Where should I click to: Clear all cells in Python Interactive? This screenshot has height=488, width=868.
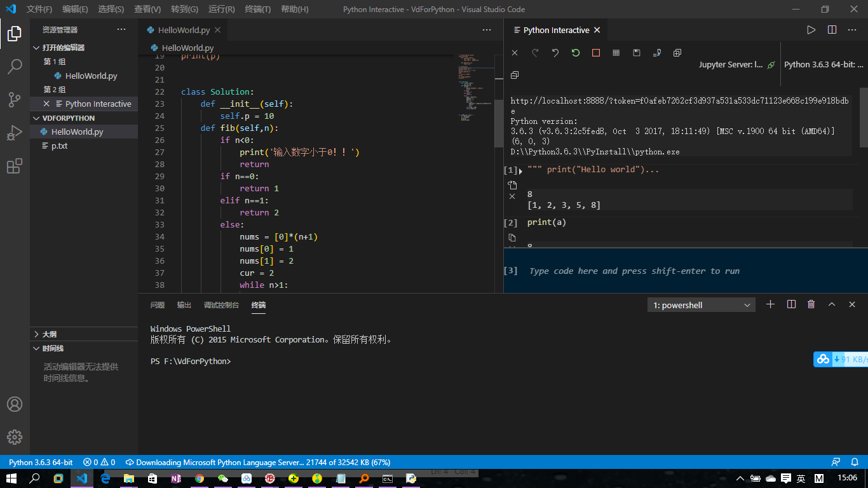pyautogui.click(x=514, y=53)
